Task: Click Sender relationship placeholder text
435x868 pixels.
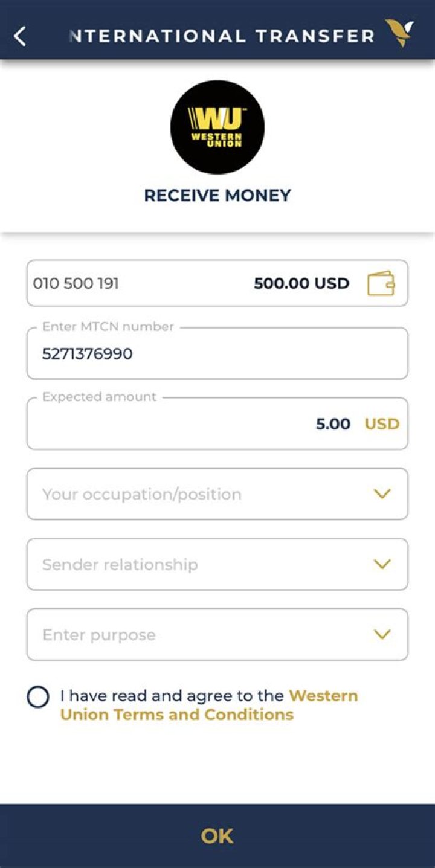Action: (x=120, y=564)
